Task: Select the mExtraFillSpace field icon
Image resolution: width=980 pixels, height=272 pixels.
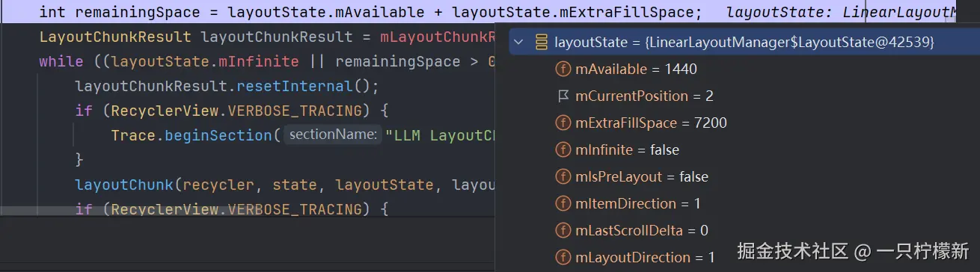Action: pyautogui.click(x=563, y=123)
